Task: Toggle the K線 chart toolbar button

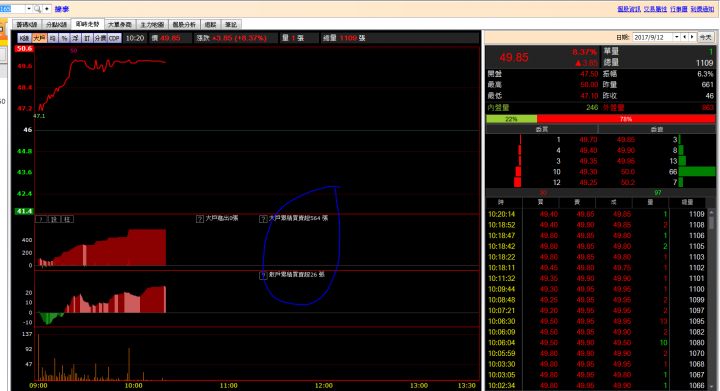Action: click(24, 38)
